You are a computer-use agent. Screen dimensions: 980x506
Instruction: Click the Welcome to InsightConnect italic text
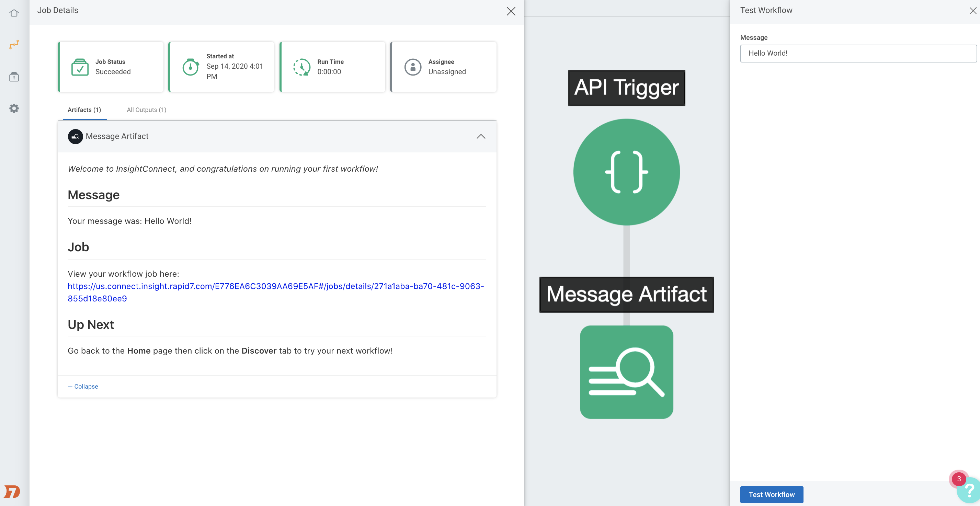click(223, 169)
